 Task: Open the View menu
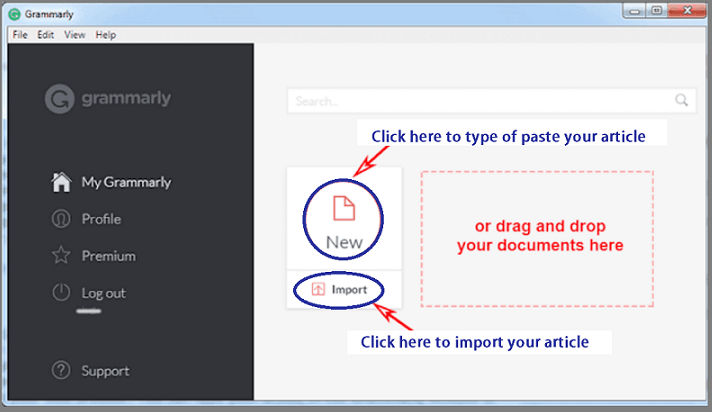(x=74, y=35)
